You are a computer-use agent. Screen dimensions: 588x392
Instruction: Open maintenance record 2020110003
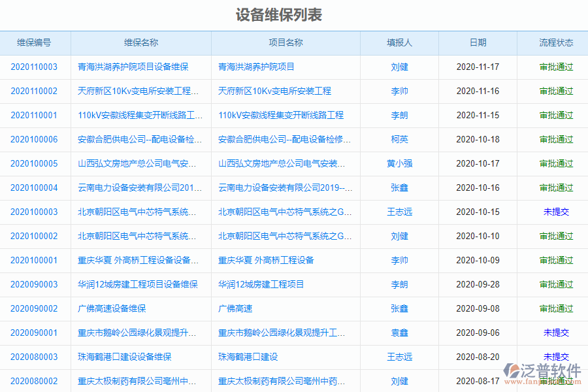pos(34,67)
